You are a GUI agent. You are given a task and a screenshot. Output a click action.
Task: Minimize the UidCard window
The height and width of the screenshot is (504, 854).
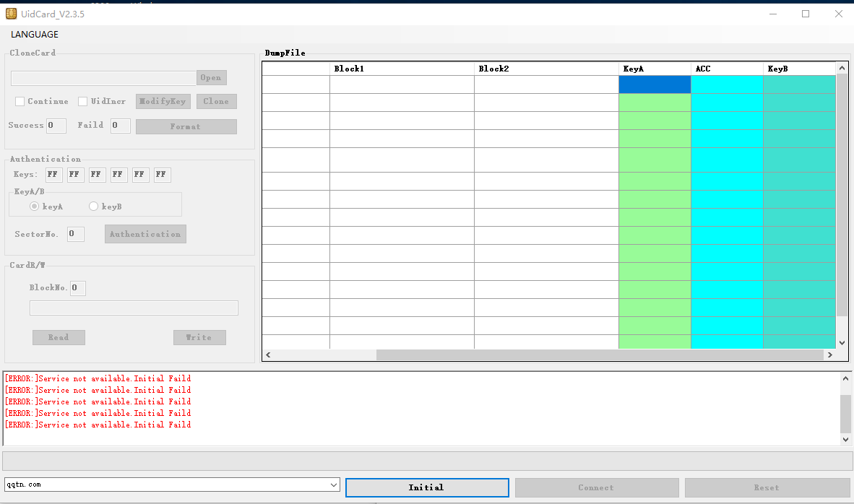(x=773, y=14)
